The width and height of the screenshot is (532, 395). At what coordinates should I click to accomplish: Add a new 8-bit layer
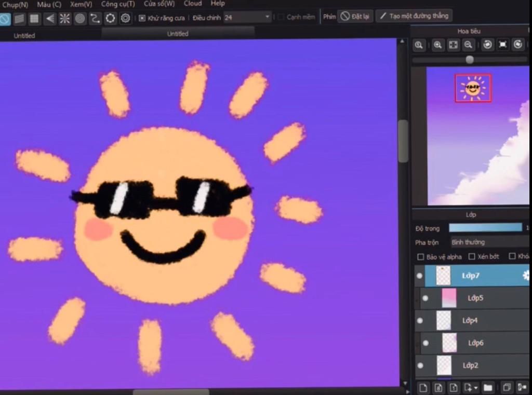click(438, 387)
